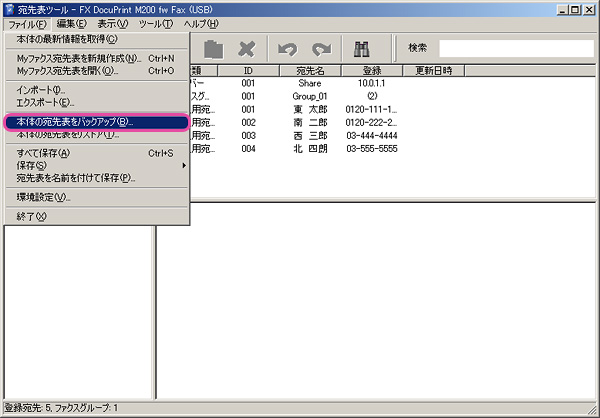The width and height of the screenshot is (600, 418).
Task: Click the binoculars search icon
Action: [x=364, y=48]
